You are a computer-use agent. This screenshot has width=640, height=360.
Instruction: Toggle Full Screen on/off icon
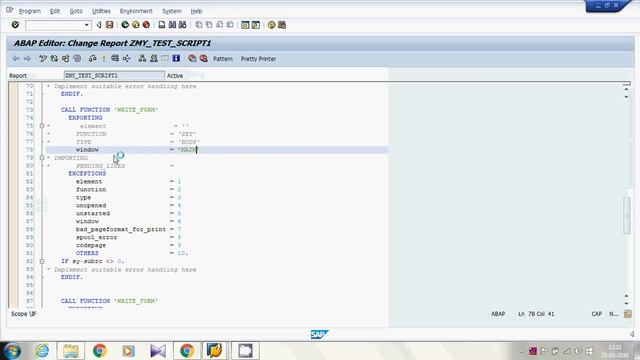165,59
